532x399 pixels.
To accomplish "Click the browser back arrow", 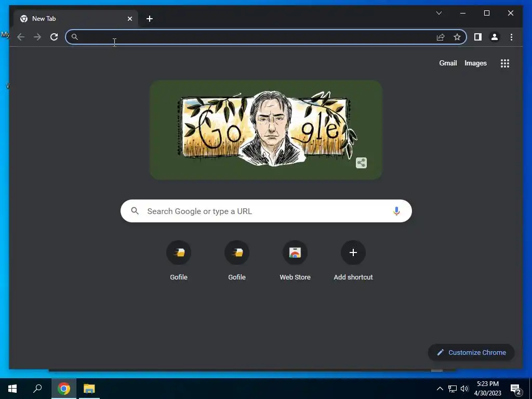I will coord(21,37).
